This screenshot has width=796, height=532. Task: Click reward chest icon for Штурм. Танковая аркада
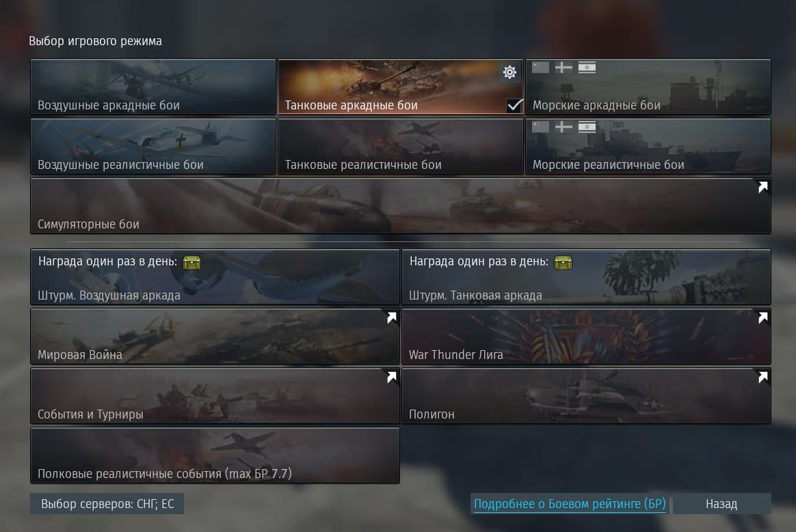[x=563, y=263]
